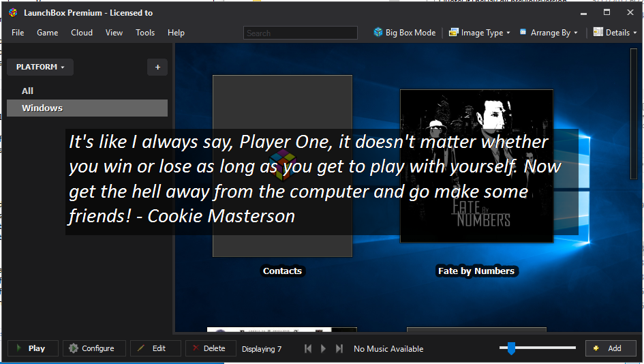Skip to previous music track
The height and width of the screenshot is (364, 644).
pos(307,349)
